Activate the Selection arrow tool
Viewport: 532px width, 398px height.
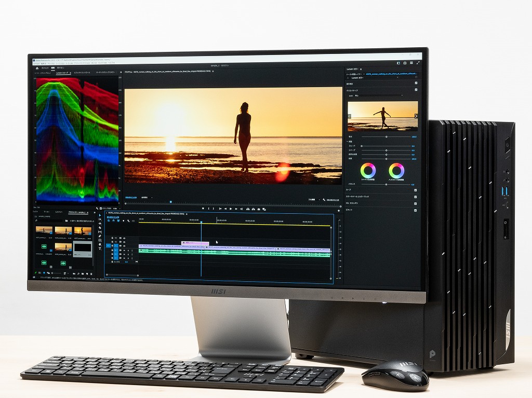tap(100, 215)
